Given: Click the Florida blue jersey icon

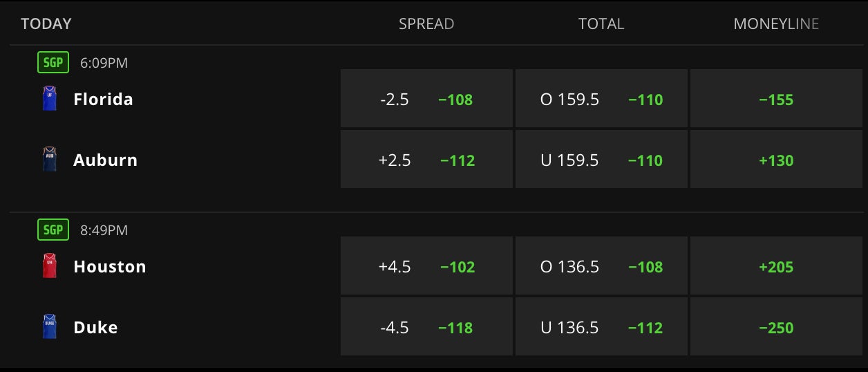Looking at the screenshot, I should 50,99.
